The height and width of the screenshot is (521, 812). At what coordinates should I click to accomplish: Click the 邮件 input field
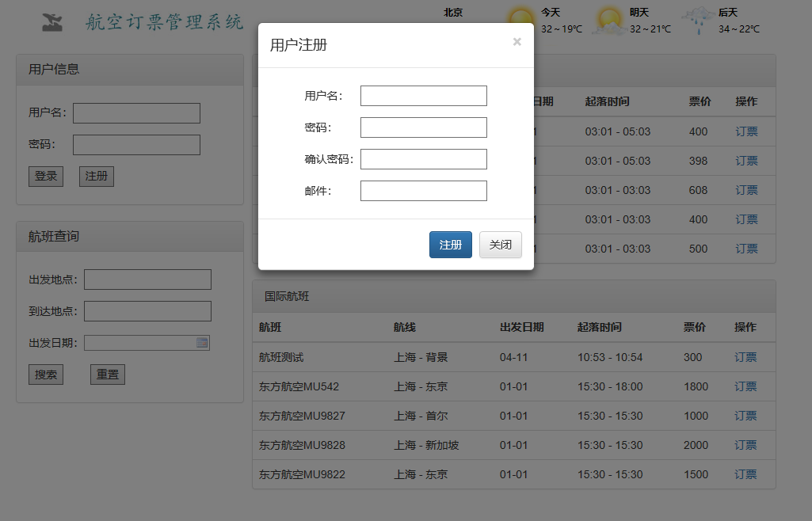424,191
